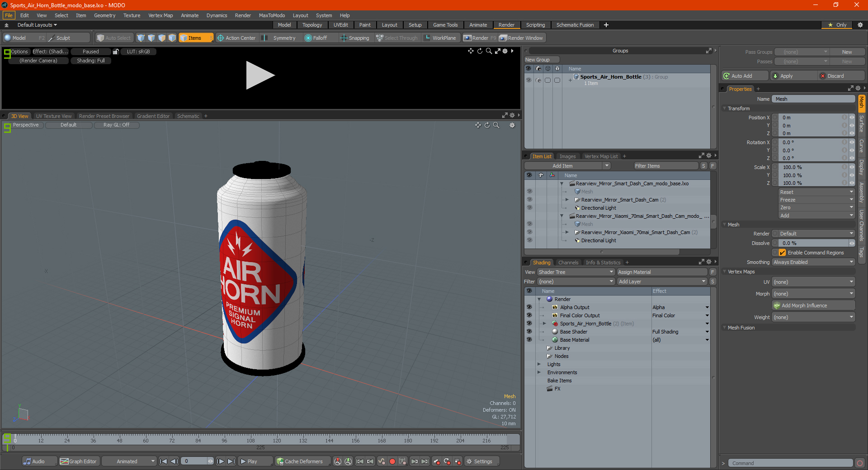Activate Items selection mode

195,38
